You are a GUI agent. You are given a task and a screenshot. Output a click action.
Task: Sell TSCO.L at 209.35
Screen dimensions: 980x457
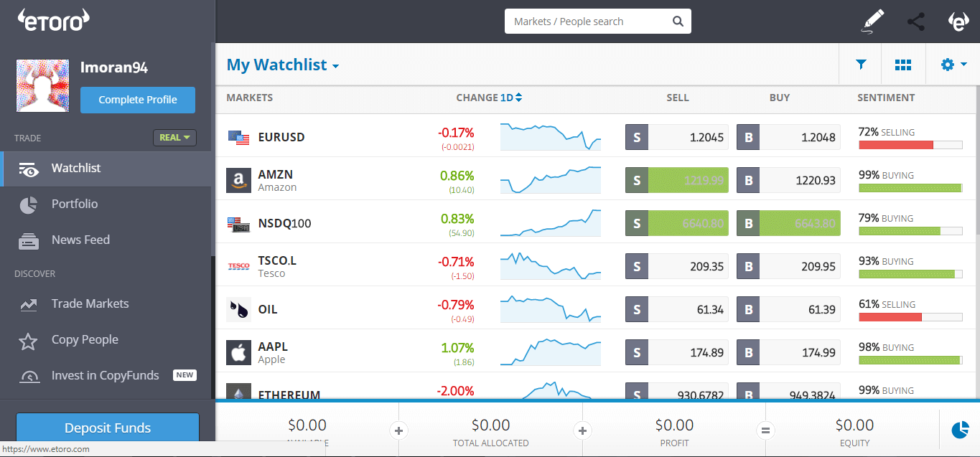point(677,266)
